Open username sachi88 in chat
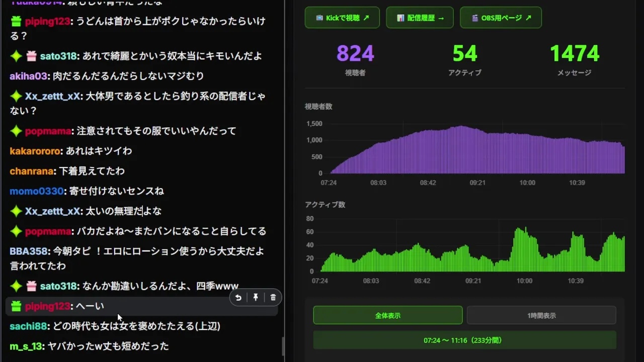This screenshot has height=362, width=644. [29, 326]
